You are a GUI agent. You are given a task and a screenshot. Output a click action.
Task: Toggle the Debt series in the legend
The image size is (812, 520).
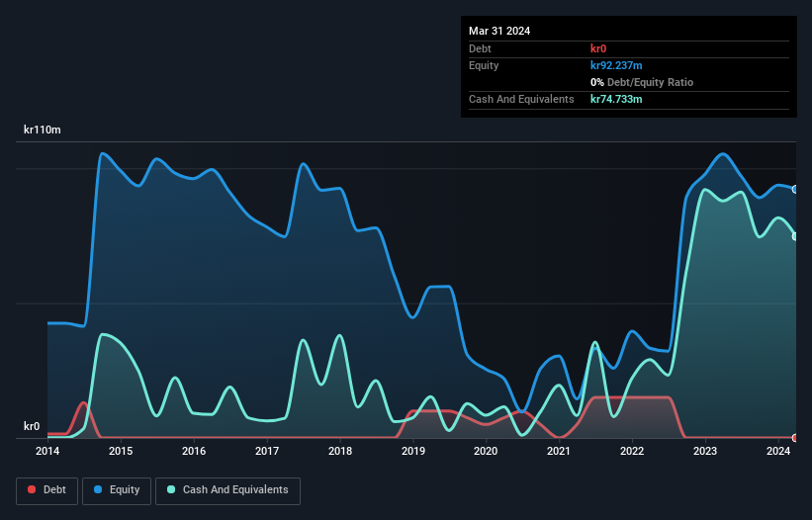(x=46, y=490)
